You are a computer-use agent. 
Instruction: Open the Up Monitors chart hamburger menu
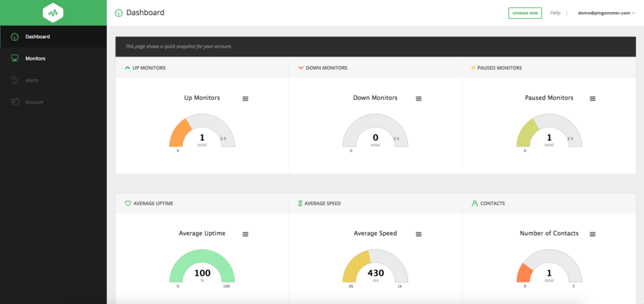(x=246, y=98)
